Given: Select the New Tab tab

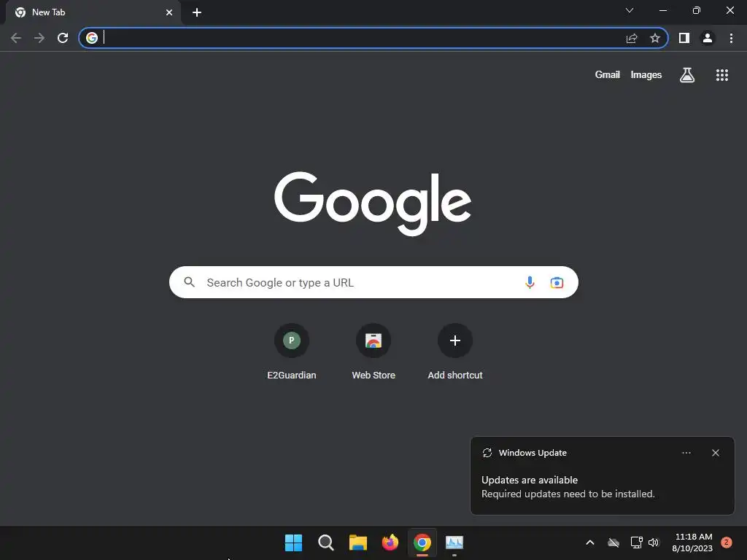Looking at the screenshot, I should coord(93,12).
